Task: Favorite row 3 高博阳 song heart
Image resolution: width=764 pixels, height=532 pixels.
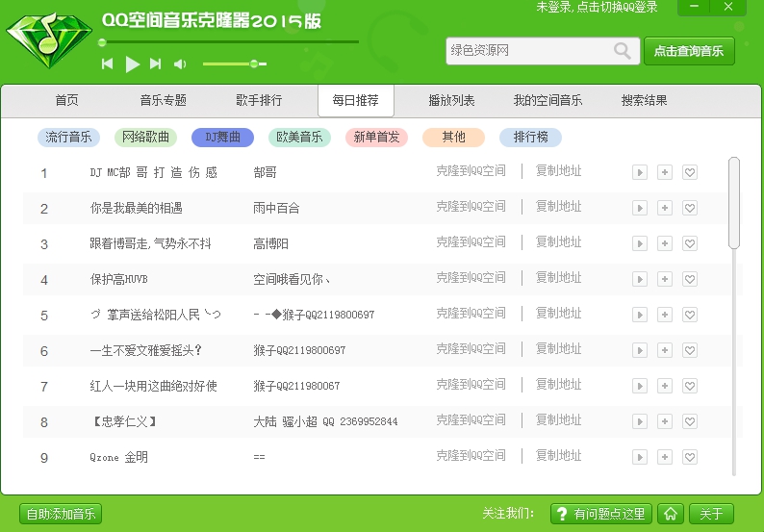Action: point(690,243)
